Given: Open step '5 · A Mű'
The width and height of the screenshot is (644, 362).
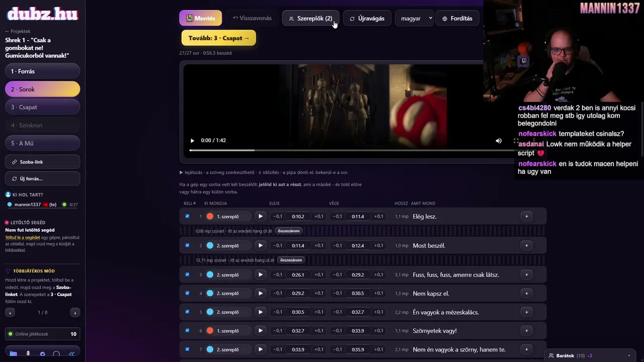Looking at the screenshot, I should click(x=42, y=143).
